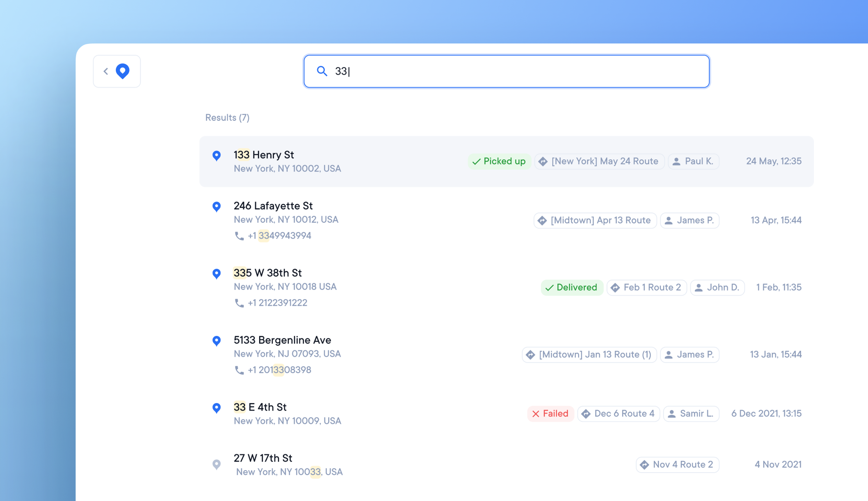
Task: Click address New York, NY 10009, USA
Action: click(x=287, y=421)
